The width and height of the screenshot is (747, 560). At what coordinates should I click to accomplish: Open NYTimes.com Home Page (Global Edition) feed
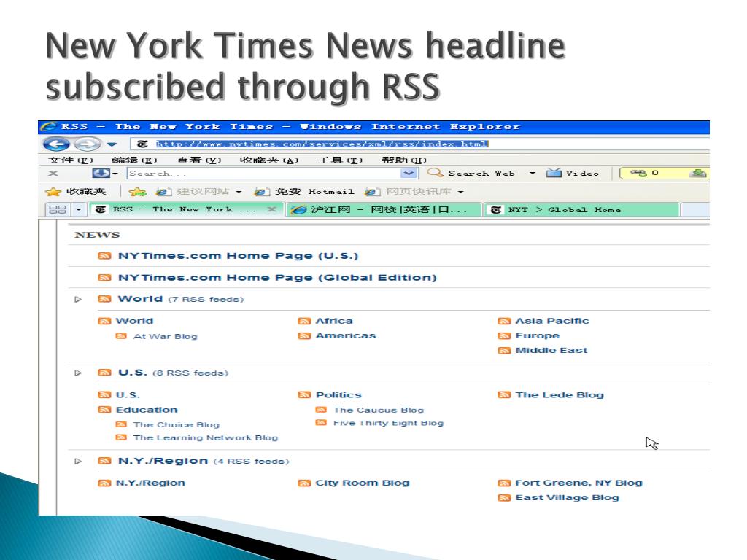[277, 278]
